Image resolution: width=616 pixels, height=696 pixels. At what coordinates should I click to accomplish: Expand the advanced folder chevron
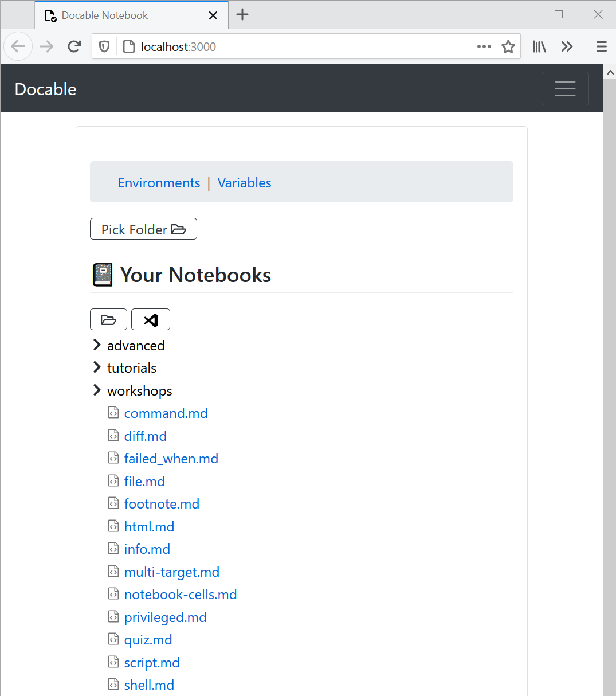click(97, 345)
